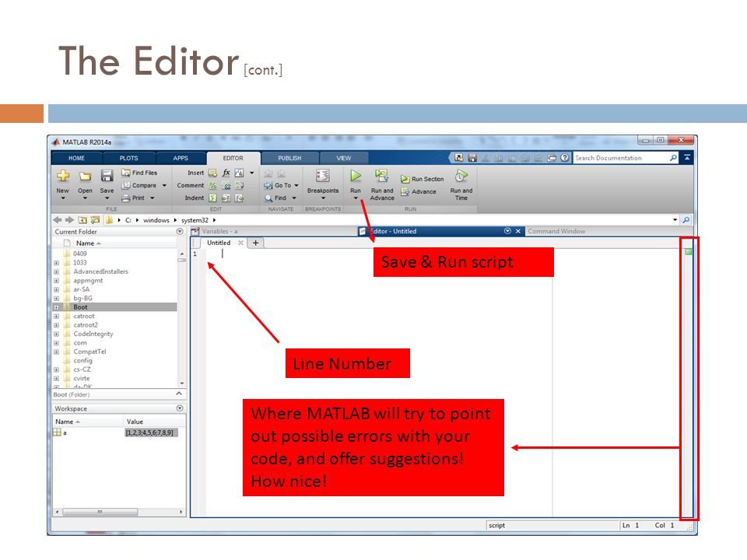This screenshot has width=747, height=560.
Task: Select the EDITOR ribbon tab
Action: point(233,158)
